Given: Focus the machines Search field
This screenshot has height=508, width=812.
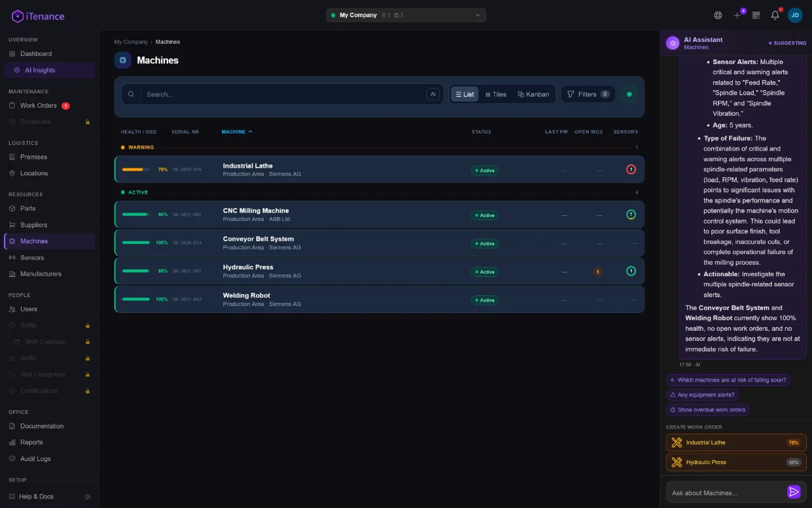Looking at the screenshot, I should pos(282,94).
